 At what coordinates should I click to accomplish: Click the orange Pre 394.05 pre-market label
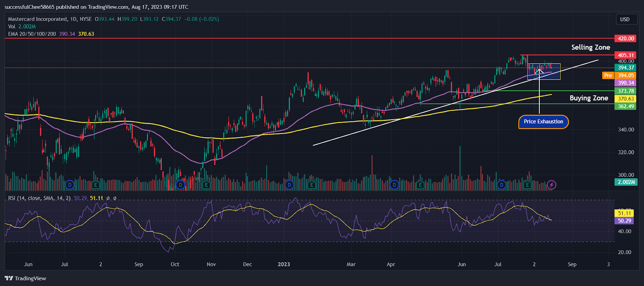tap(619, 75)
